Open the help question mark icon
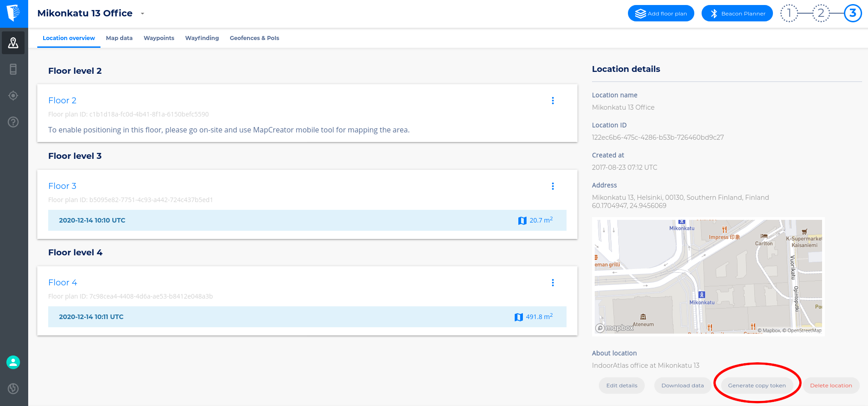The height and width of the screenshot is (406, 868). [x=13, y=122]
